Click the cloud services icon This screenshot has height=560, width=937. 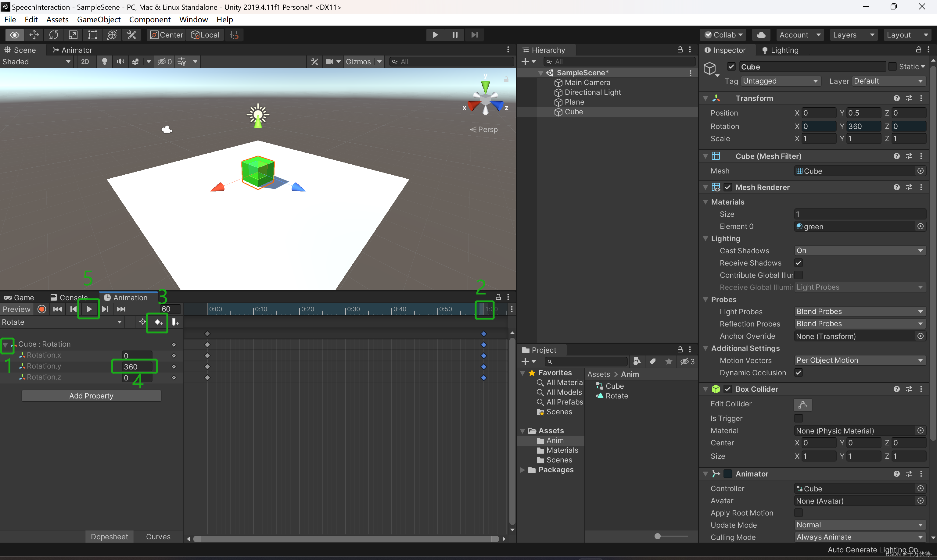(761, 35)
